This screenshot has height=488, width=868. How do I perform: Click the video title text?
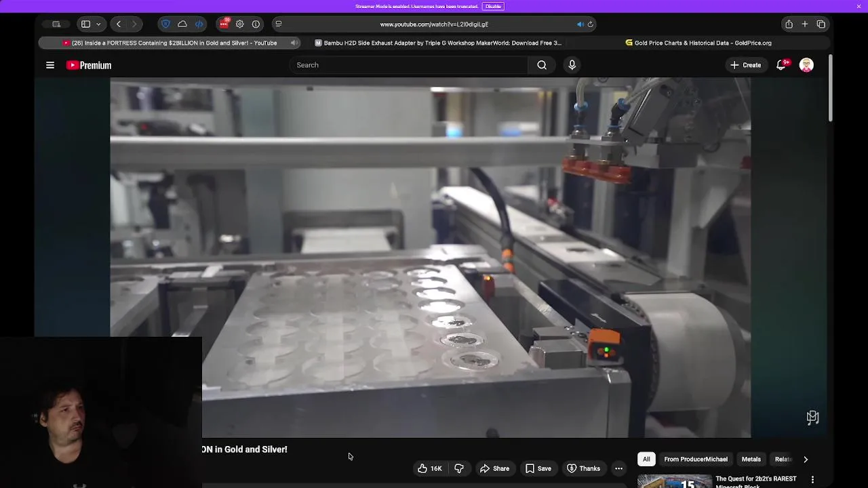(245, 449)
